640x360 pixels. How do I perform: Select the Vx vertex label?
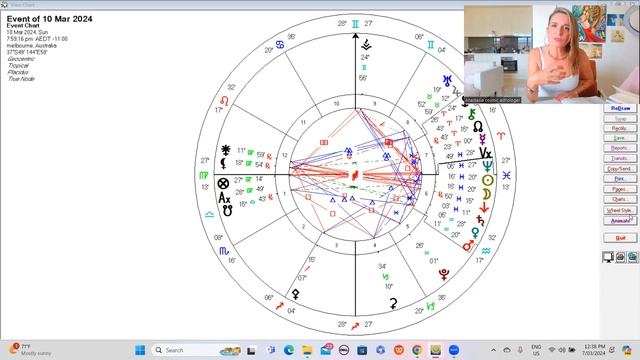click(485, 153)
